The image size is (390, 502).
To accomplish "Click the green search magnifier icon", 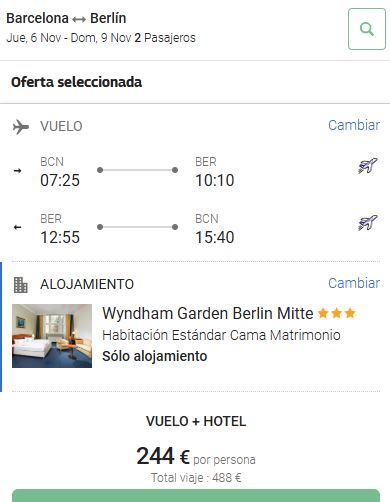I will (x=367, y=29).
